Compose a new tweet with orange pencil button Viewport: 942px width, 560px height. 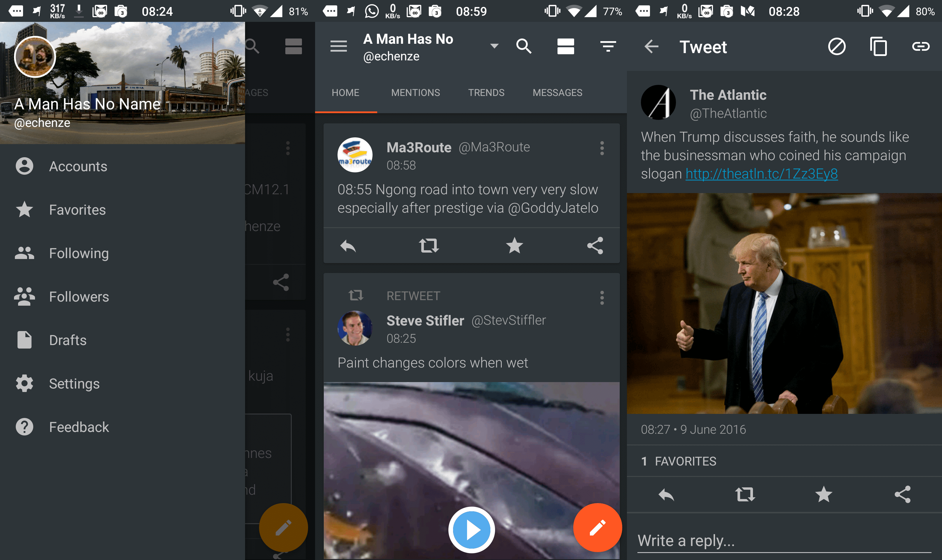(597, 528)
